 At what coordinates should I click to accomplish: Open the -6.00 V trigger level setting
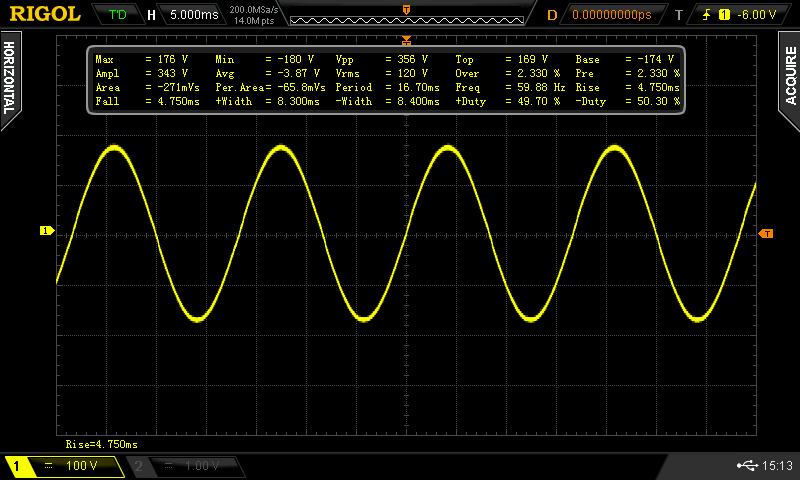[x=756, y=15]
